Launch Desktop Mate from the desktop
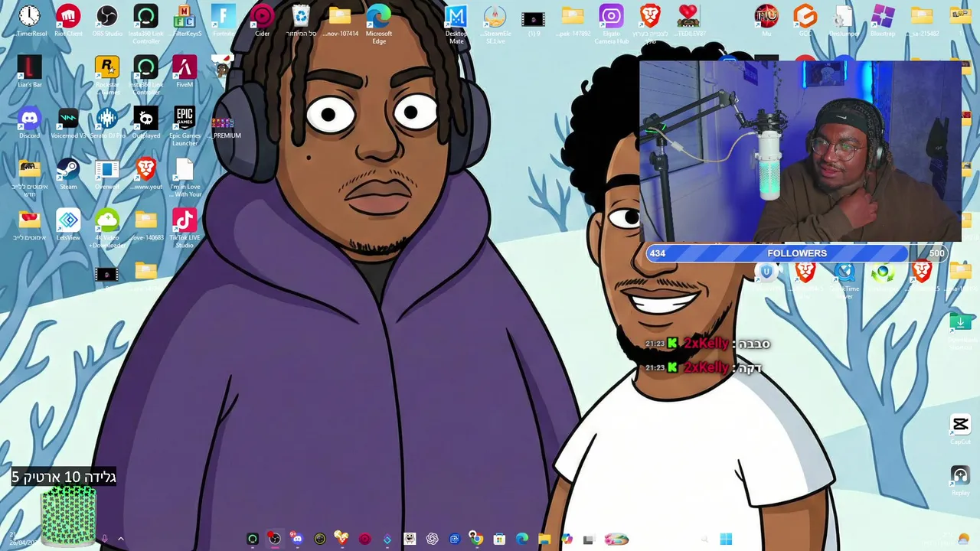The image size is (980, 551). point(456,24)
